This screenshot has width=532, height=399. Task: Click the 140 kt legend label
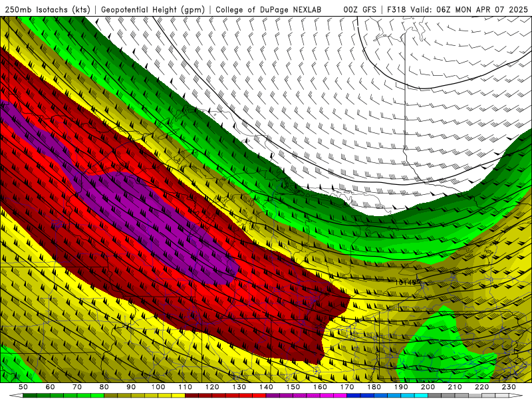pyautogui.click(x=267, y=387)
